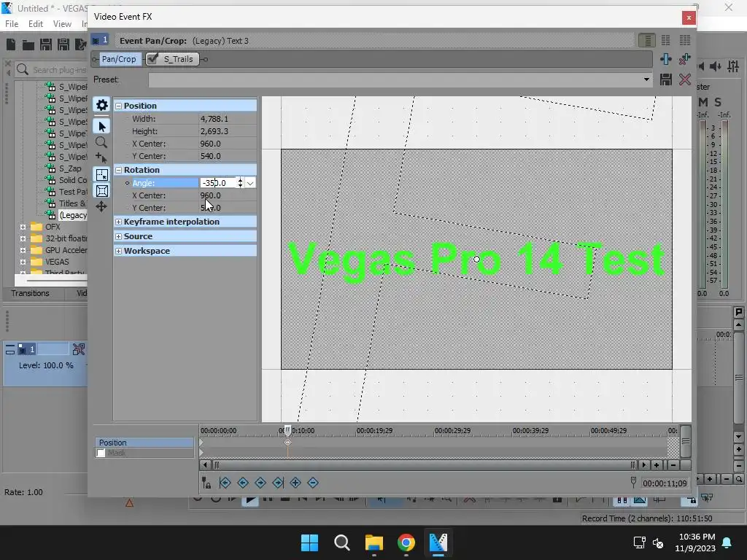The height and width of the screenshot is (560, 747).
Task: Close the Video Event FX window
Action: (689, 17)
